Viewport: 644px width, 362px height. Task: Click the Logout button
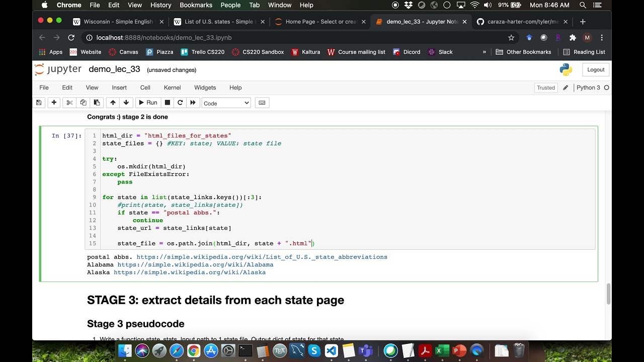(596, 69)
